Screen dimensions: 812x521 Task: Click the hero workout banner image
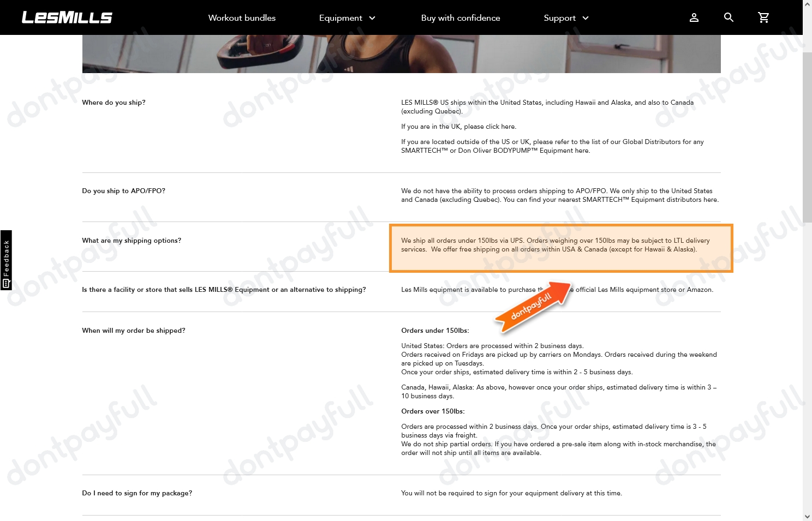401,54
